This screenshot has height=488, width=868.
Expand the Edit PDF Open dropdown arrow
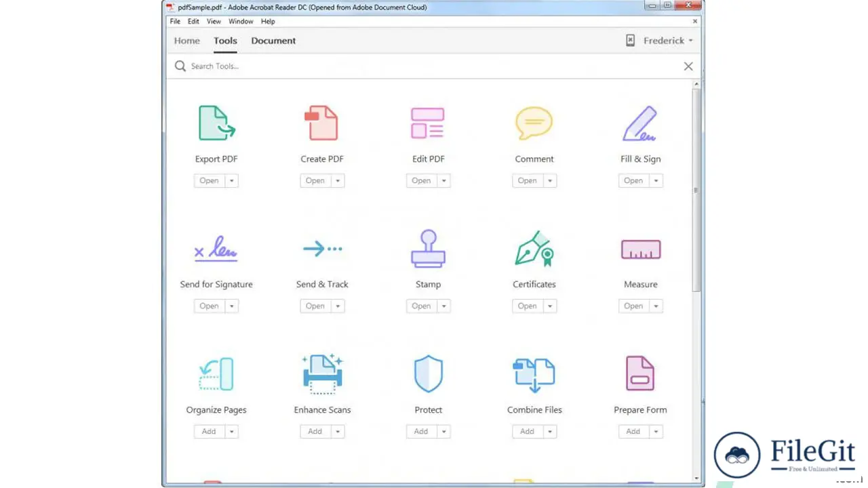tap(443, 181)
